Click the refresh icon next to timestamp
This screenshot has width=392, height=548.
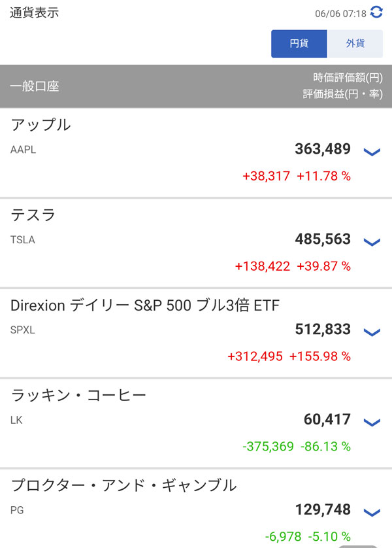(376, 12)
